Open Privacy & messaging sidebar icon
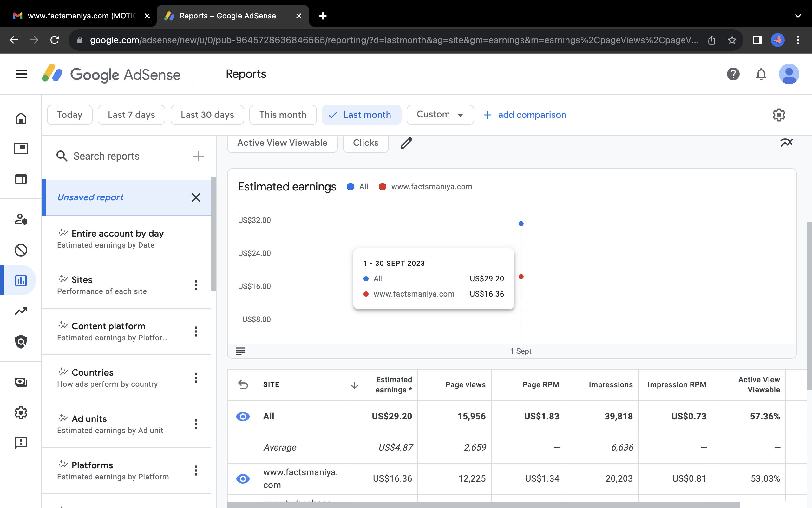812x508 pixels. [x=21, y=219]
